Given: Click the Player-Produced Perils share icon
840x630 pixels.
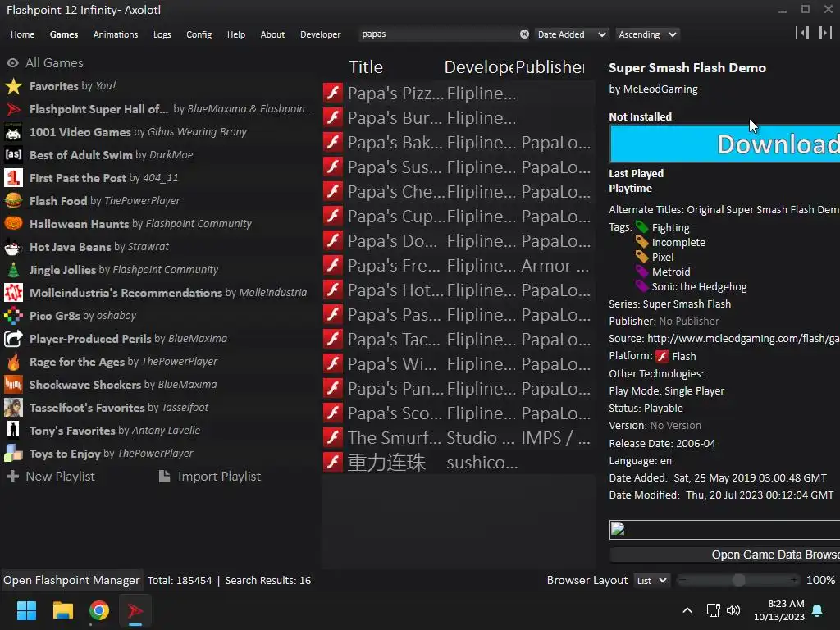Looking at the screenshot, I should tap(13, 339).
